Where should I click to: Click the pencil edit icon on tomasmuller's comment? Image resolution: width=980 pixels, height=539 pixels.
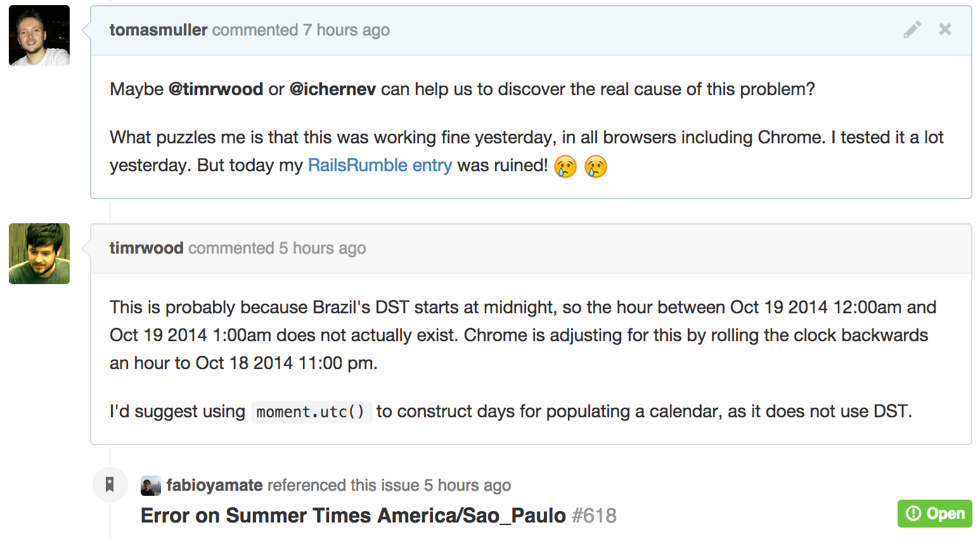point(912,30)
